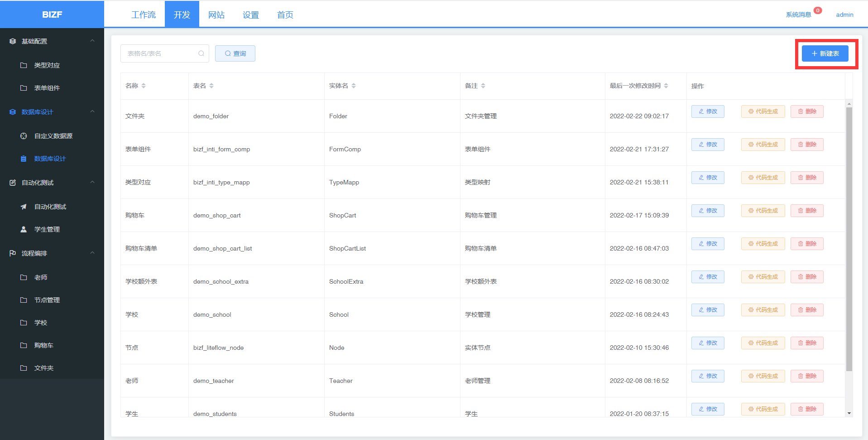Screen dimensions: 868x440
Task: Click the person icon beside 学生管理
Action: pos(24,229)
